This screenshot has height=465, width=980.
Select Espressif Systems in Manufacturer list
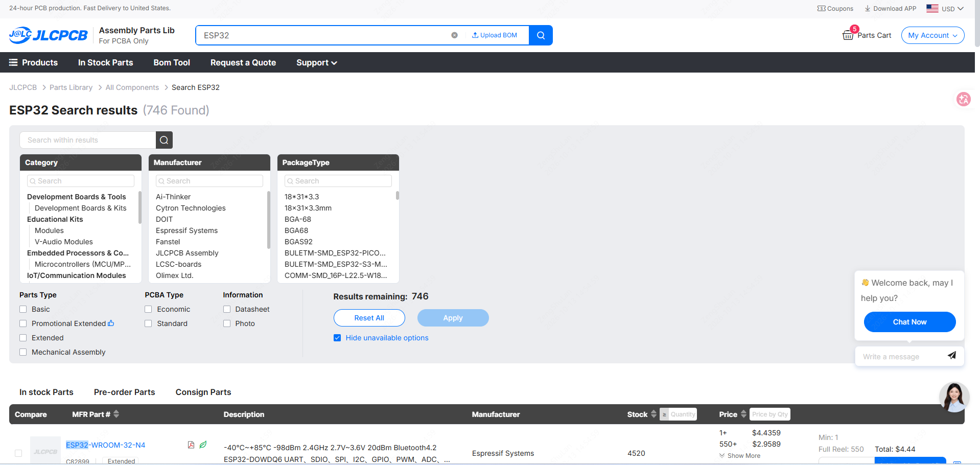[186, 230]
